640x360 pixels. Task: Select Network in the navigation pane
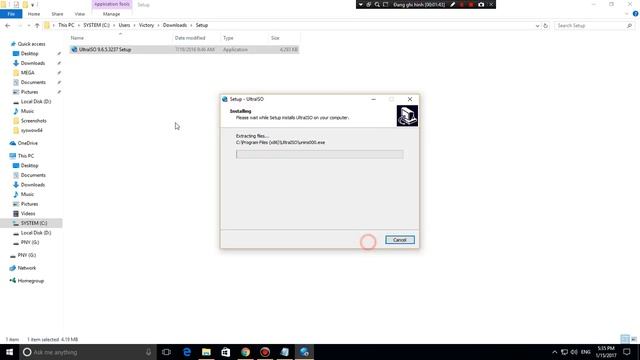click(27, 268)
